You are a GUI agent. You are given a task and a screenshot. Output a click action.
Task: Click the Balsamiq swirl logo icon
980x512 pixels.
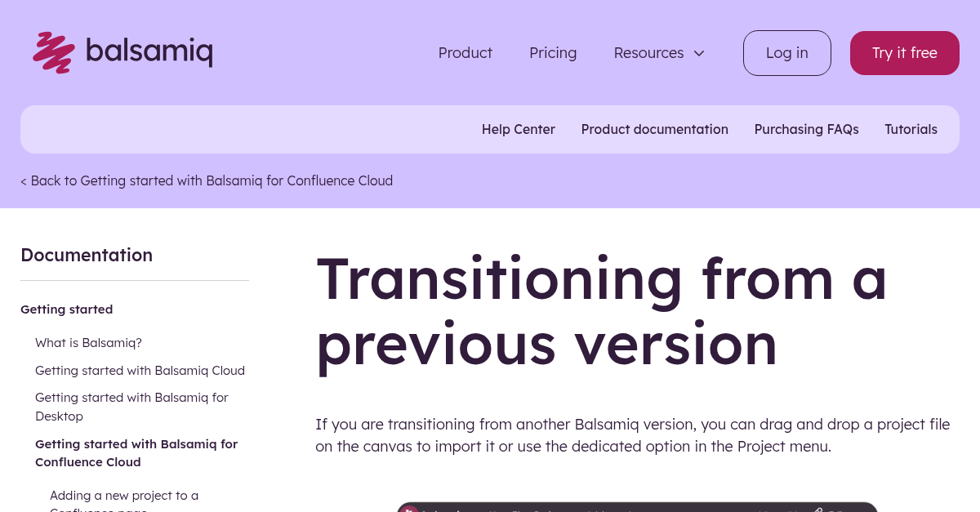click(52, 52)
